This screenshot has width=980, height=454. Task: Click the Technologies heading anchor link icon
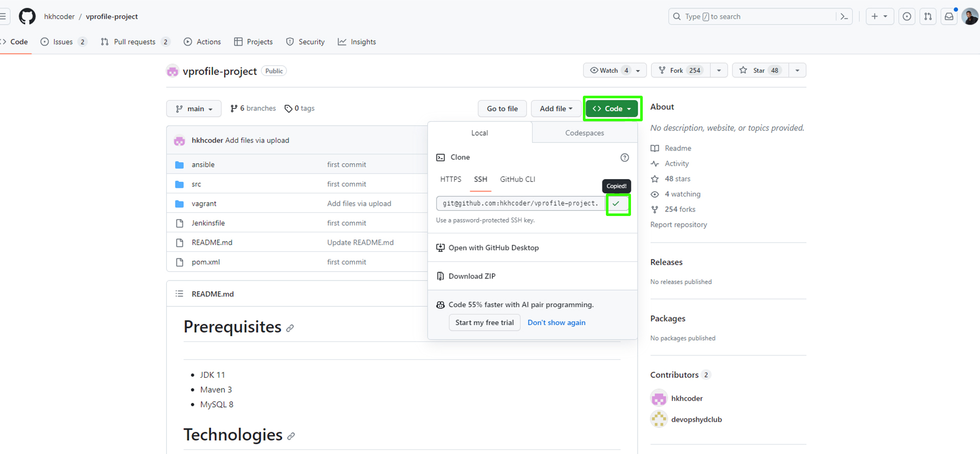click(291, 436)
